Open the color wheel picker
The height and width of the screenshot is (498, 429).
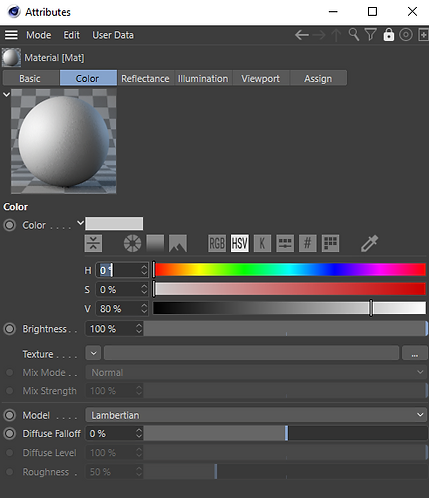pos(132,243)
